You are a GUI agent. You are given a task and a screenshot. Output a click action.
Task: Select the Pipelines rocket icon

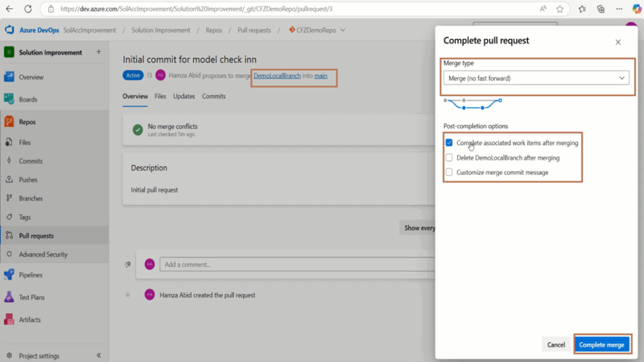click(9, 275)
